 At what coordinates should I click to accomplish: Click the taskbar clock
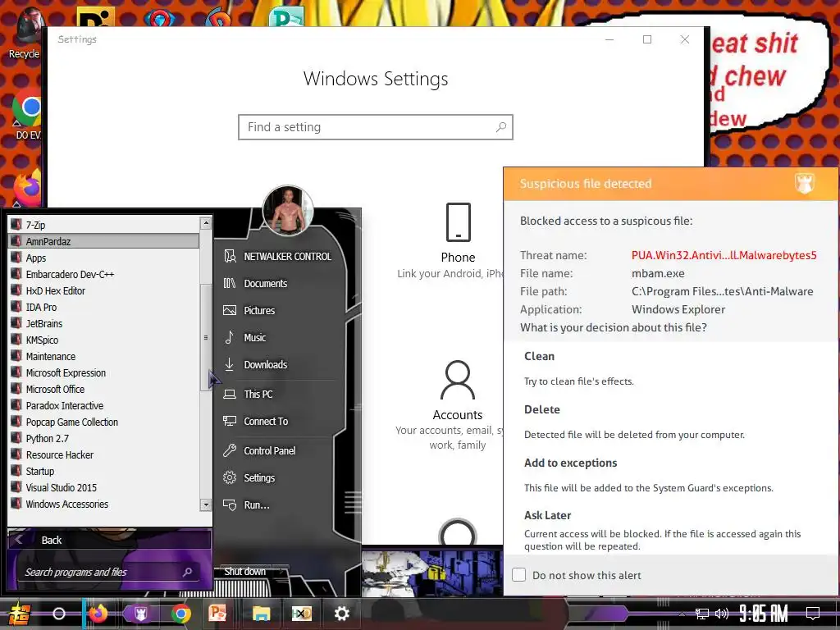click(764, 614)
